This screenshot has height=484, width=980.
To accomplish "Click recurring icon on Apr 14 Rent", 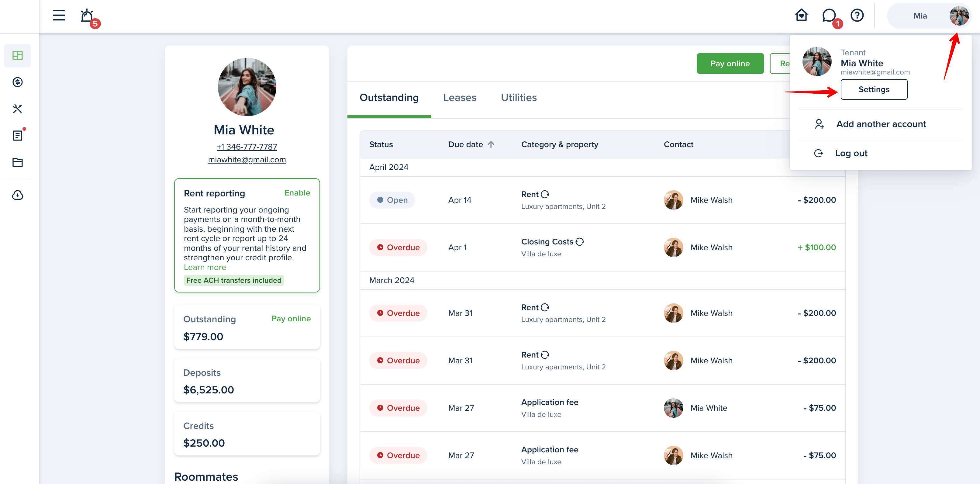I will click(545, 194).
